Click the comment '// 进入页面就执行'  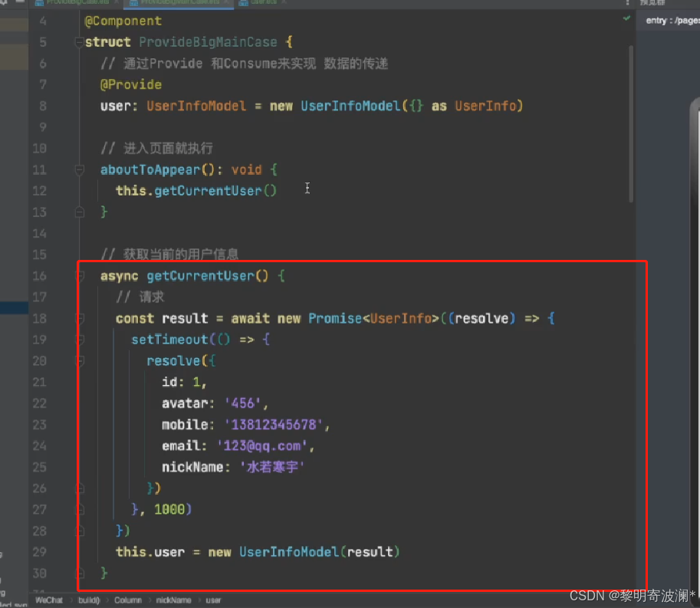pos(156,148)
